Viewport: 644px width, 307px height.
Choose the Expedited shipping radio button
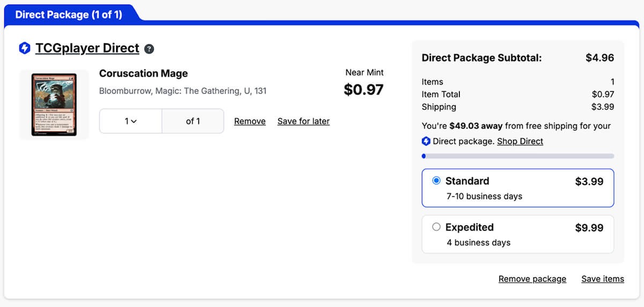(436, 227)
